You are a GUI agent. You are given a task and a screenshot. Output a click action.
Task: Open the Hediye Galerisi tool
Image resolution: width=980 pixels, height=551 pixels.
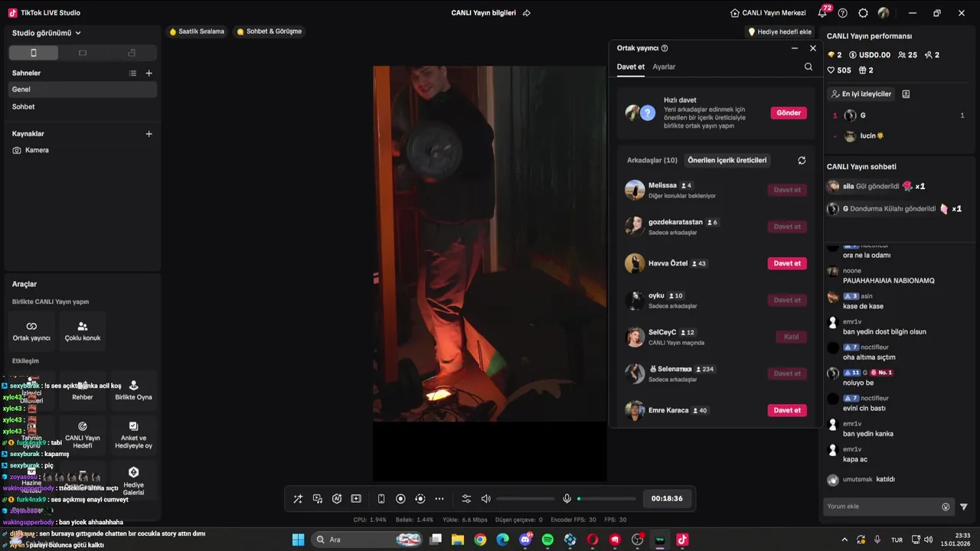click(x=133, y=480)
